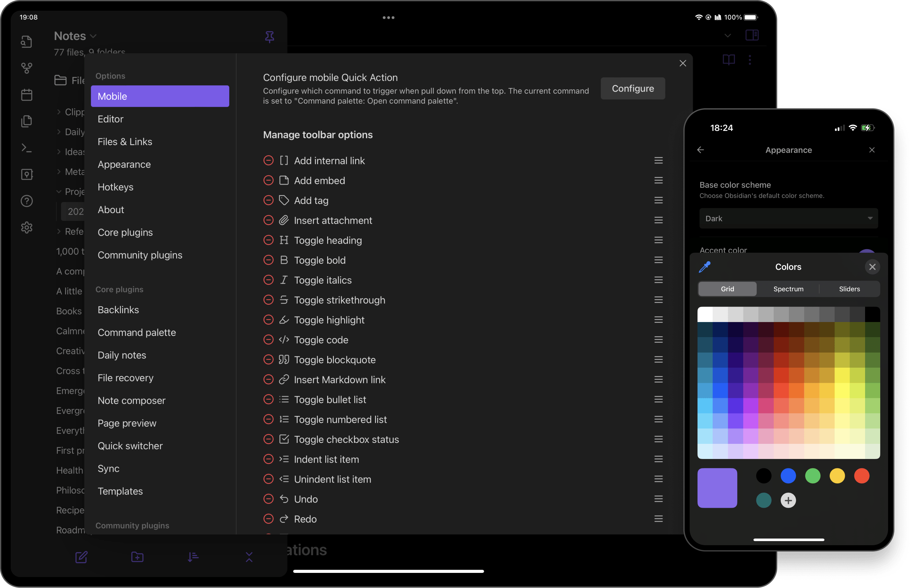
Task: Expand the Refe folder in file tree
Action: 59,231
